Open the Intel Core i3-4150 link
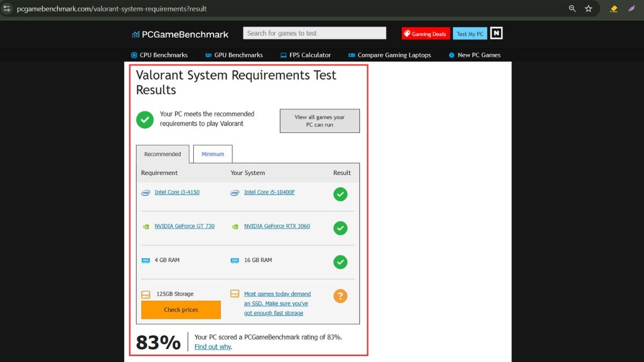The width and height of the screenshot is (644, 362). [177, 192]
